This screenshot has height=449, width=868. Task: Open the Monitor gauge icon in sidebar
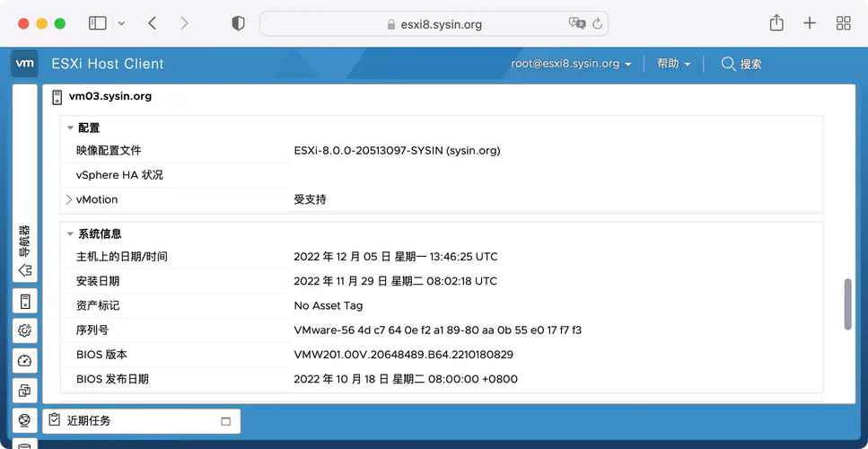tap(25, 361)
